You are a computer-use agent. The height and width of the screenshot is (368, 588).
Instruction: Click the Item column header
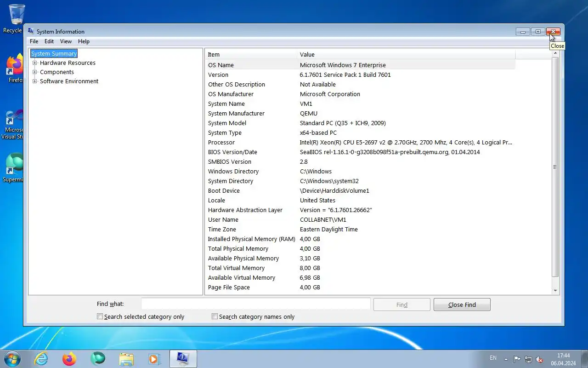pyautogui.click(x=251, y=54)
